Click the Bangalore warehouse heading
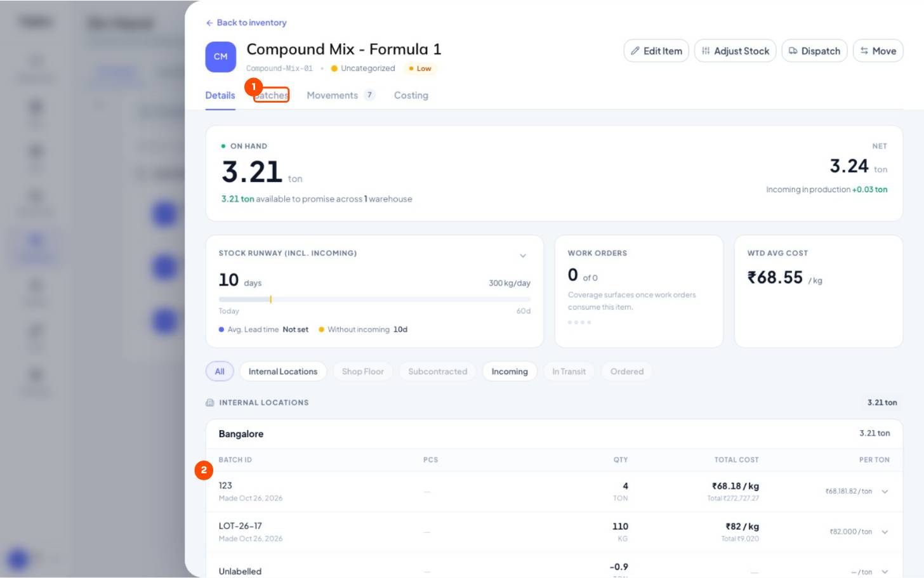924x578 pixels. [x=241, y=434]
